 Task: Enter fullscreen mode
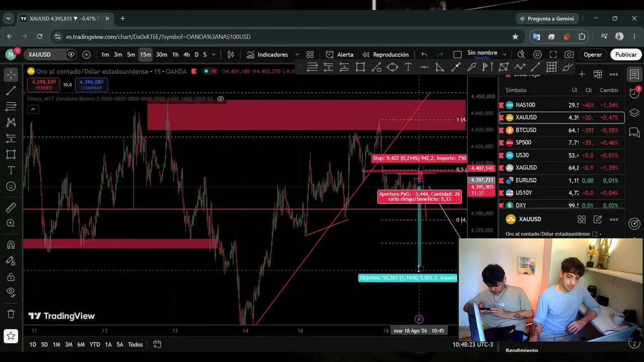tap(553, 54)
